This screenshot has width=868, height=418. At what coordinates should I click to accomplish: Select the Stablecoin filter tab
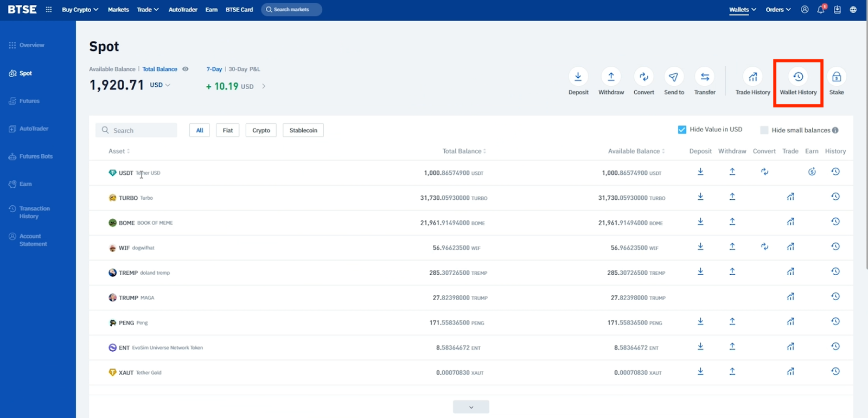click(x=303, y=130)
